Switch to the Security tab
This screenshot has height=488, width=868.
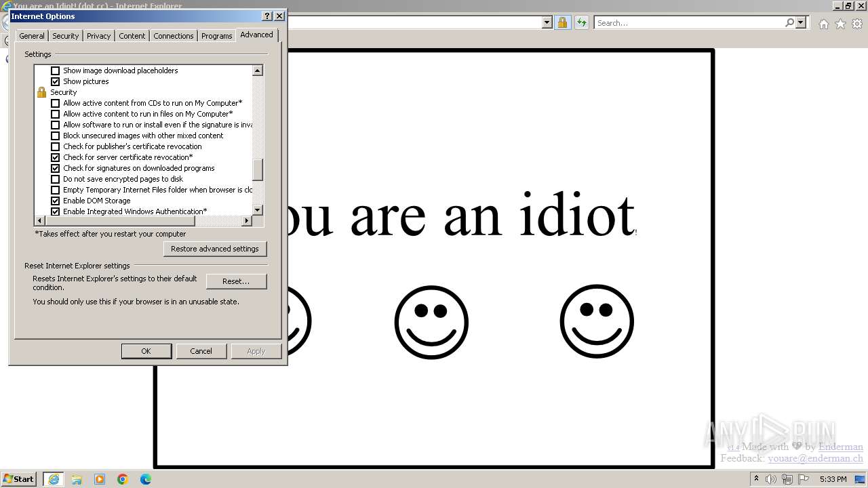point(66,36)
